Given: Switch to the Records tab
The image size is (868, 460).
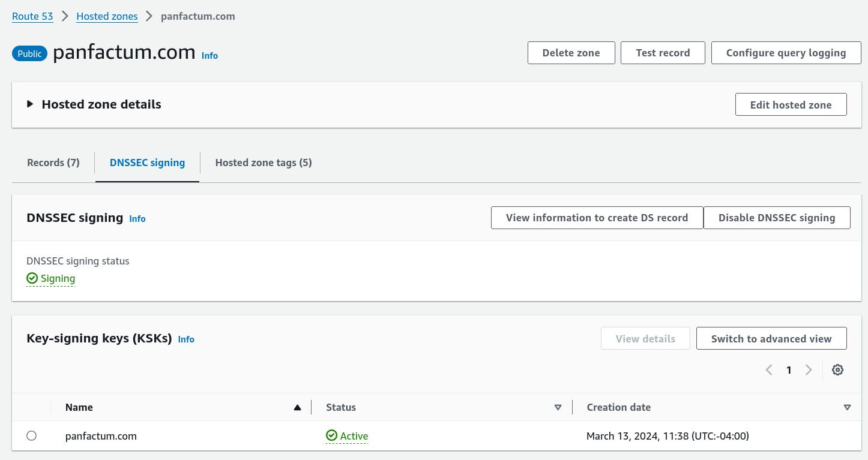Looking at the screenshot, I should pyautogui.click(x=53, y=163).
